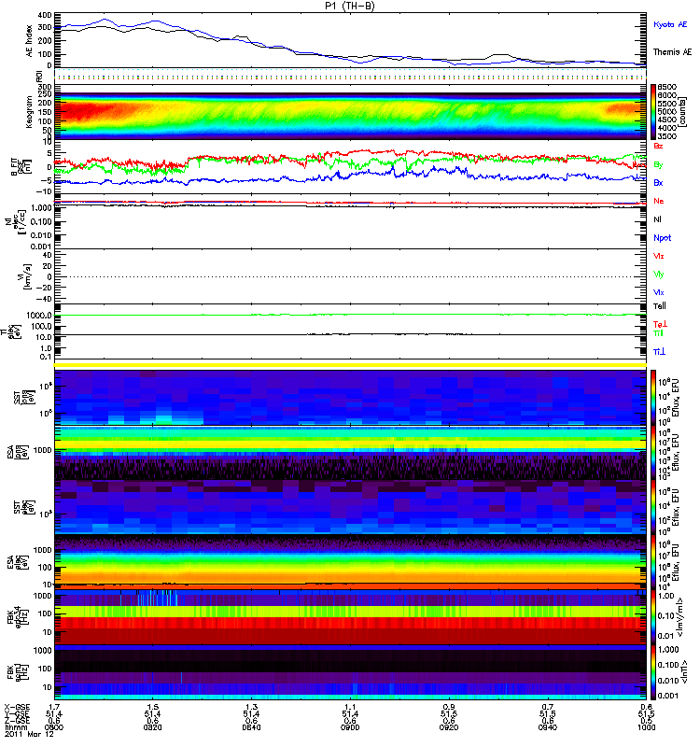Click the date label 2011 Mar 12
Image resolution: width=700 pixels, height=747 pixels.
[30, 734]
